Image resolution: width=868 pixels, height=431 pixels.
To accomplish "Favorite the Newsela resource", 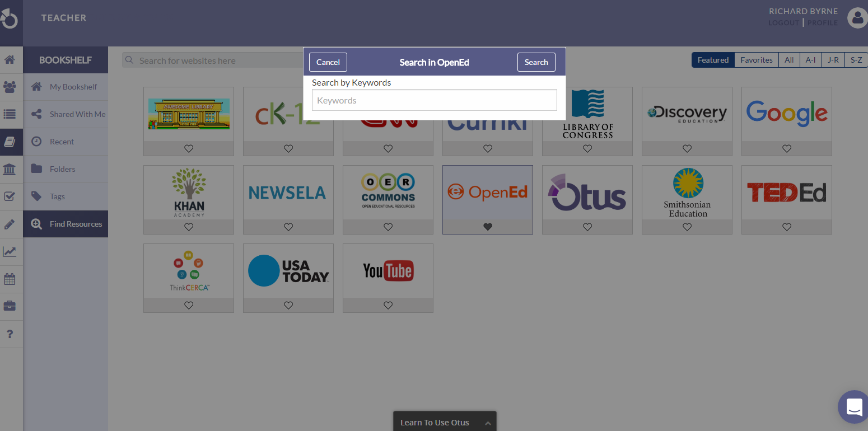I will [x=288, y=227].
